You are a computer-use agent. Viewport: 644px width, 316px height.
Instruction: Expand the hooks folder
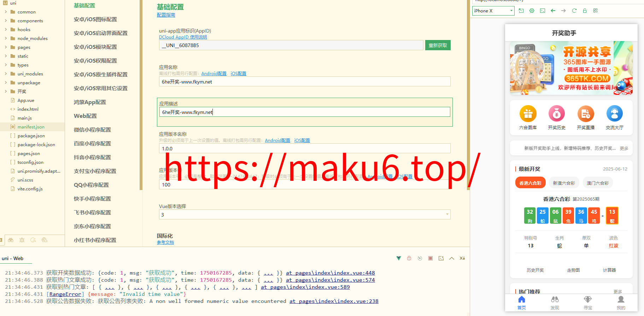(x=6, y=29)
